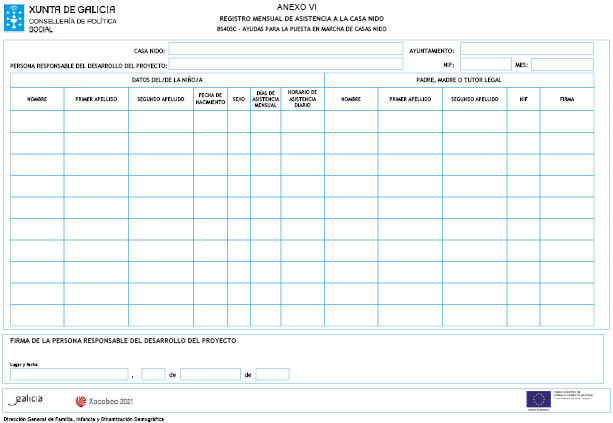613x423 pixels.
Task: Click the place field under Lugar y fecha
Action: click(x=68, y=375)
